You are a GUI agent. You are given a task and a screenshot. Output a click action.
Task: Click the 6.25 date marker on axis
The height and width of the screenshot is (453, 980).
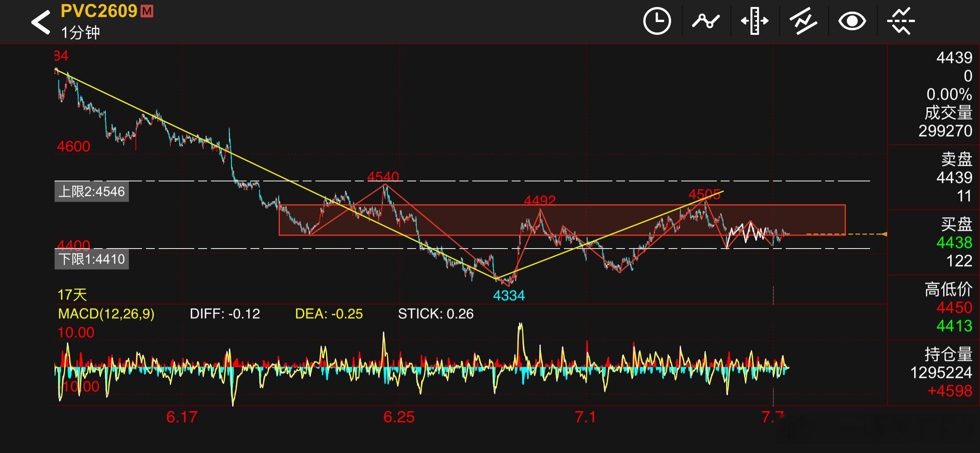(399, 417)
